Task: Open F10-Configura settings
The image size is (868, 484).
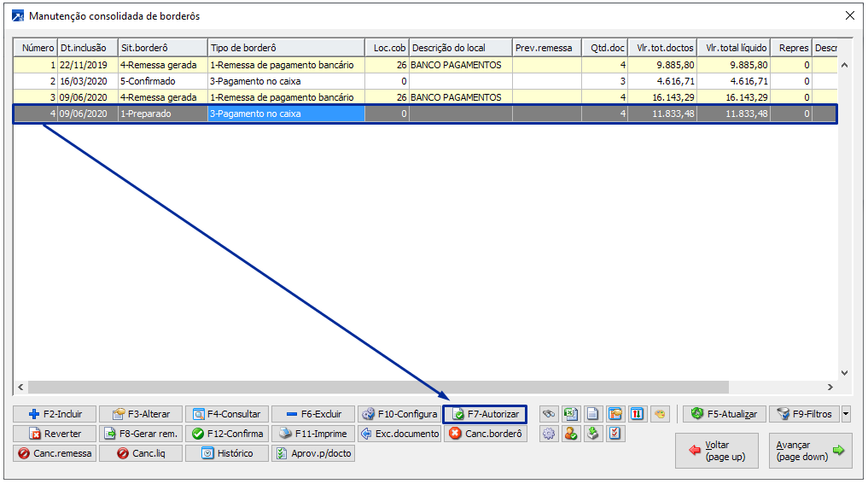Action: tap(399, 414)
